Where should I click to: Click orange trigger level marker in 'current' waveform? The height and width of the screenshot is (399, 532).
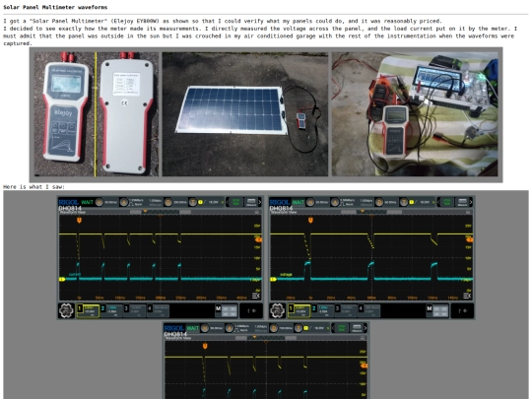pos(258,239)
